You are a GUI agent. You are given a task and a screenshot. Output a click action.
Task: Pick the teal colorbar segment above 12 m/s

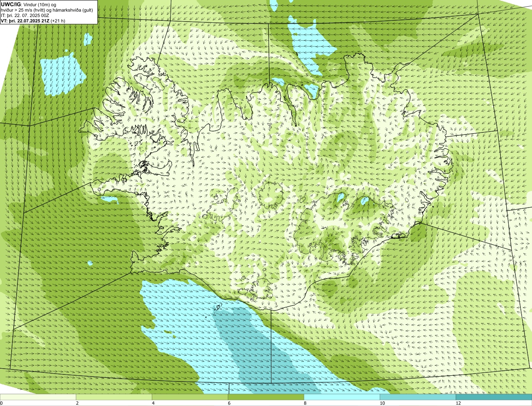(x=494, y=397)
